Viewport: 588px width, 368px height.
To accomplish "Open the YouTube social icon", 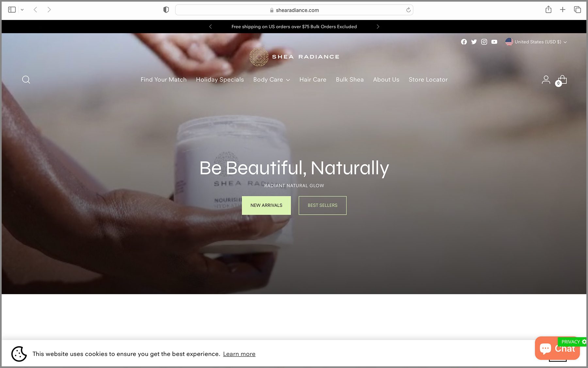I will click(494, 42).
